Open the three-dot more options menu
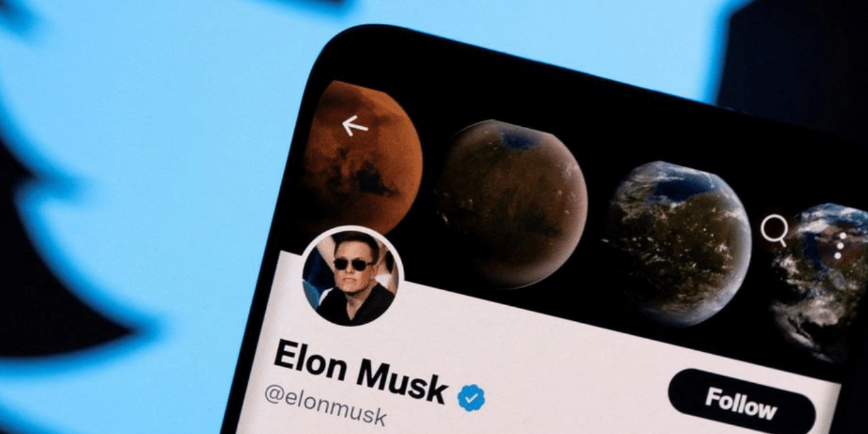 839,245
